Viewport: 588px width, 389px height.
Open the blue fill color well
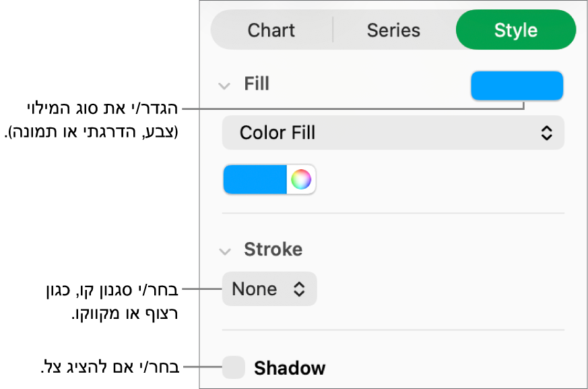pos(255,180)
